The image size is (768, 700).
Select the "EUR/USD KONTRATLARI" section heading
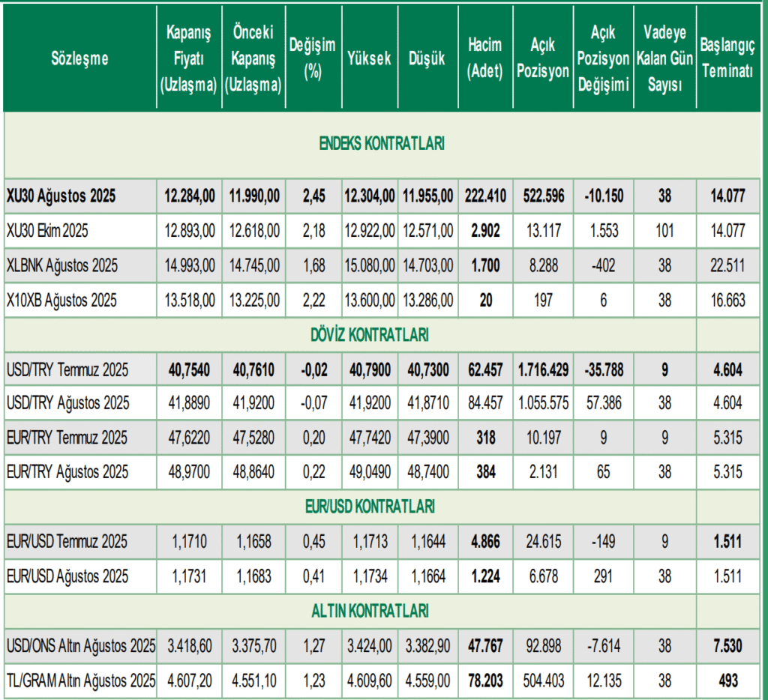(x=370, y=507)
